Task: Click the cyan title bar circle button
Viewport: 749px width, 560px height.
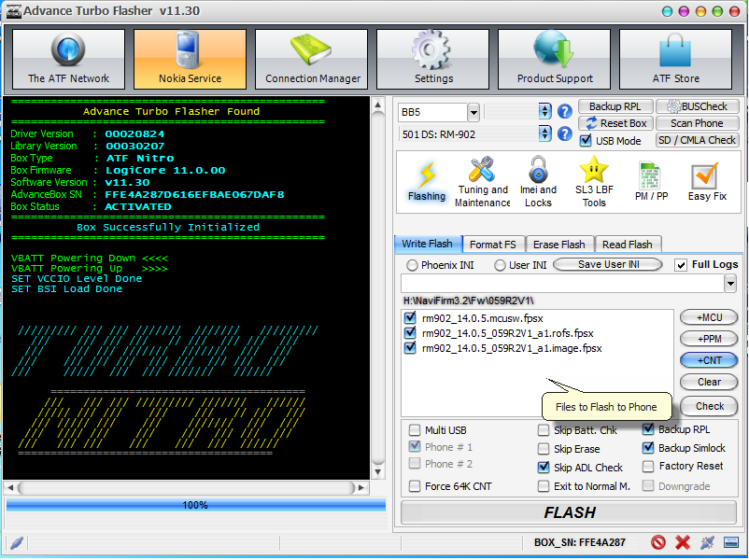Action: (668, 11)
